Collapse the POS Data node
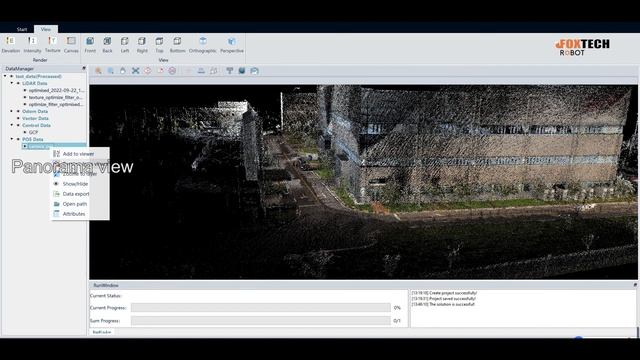The height and width of the screenshot is (360, 640). click(x=12, y=139)
